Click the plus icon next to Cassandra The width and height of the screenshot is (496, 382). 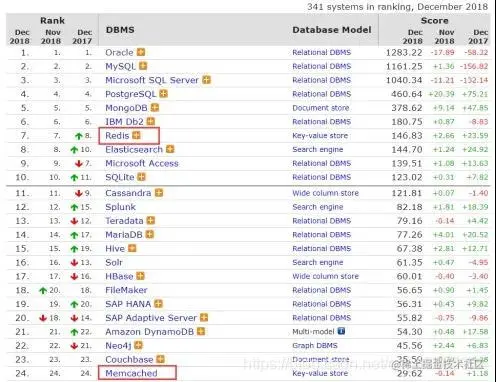tap(159, 193)
